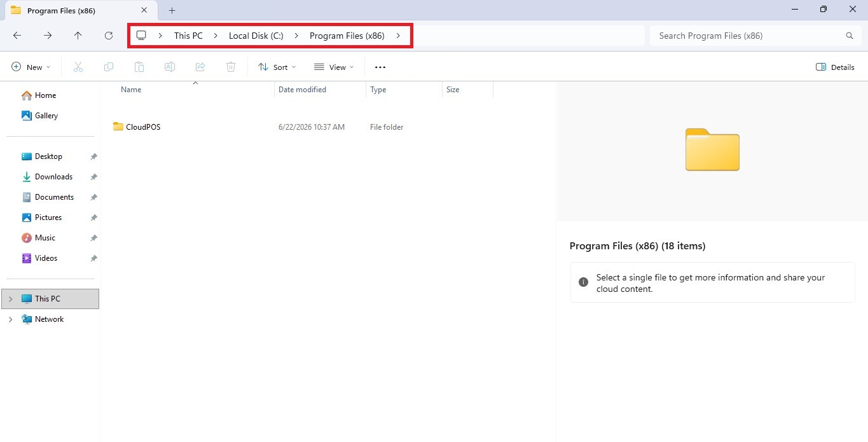Go up one folder level
The image size is (868, 442).
point(78,36)
